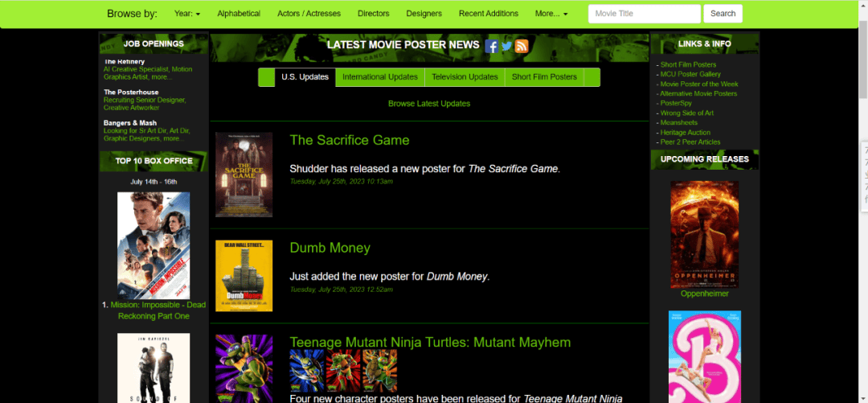This screenshot has height=403, width=868.
Task: Expand the Year dropdown menu
Action: pos(187,14)
